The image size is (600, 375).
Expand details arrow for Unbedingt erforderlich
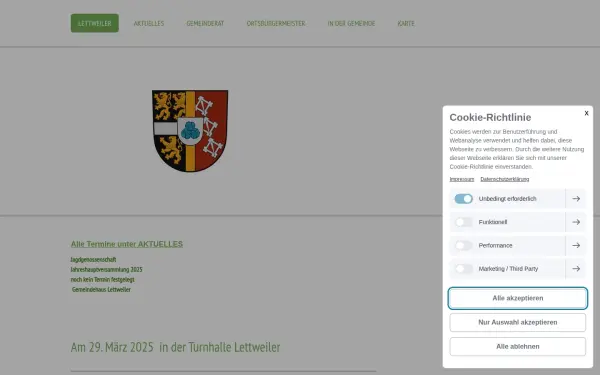click(576, 199)
